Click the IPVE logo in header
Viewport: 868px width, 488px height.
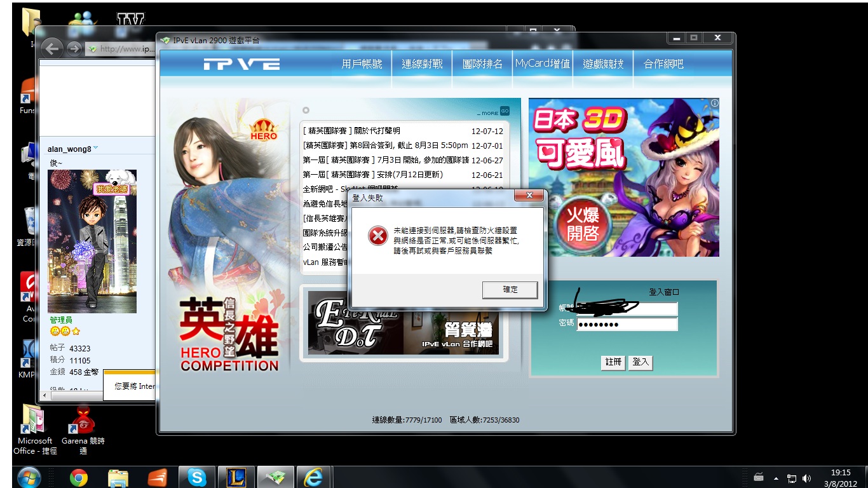tap(241, 64)
